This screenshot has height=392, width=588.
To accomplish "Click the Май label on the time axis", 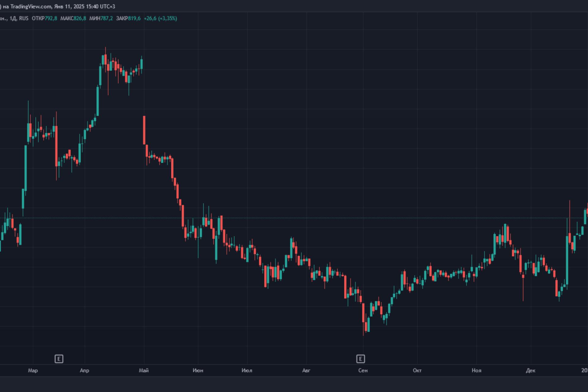I will click(144, 371).
